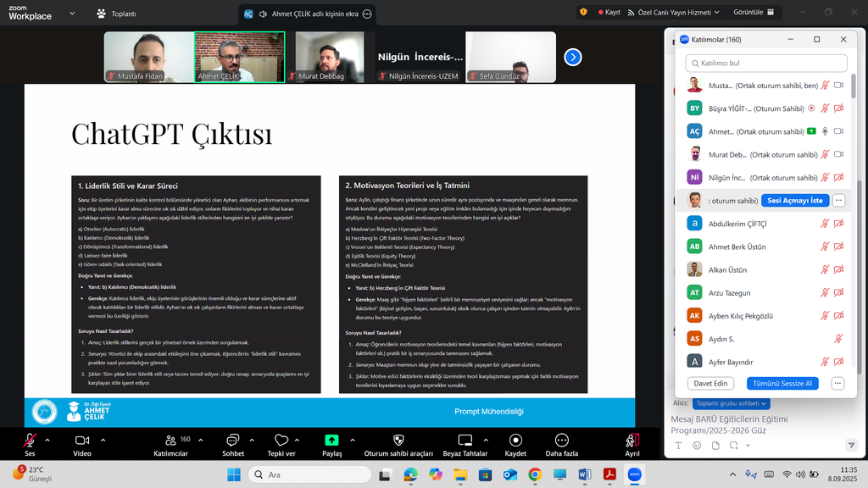Click the Tümünü Sessize Al button
Screen dimensions: 868x488
coord(782,384)
